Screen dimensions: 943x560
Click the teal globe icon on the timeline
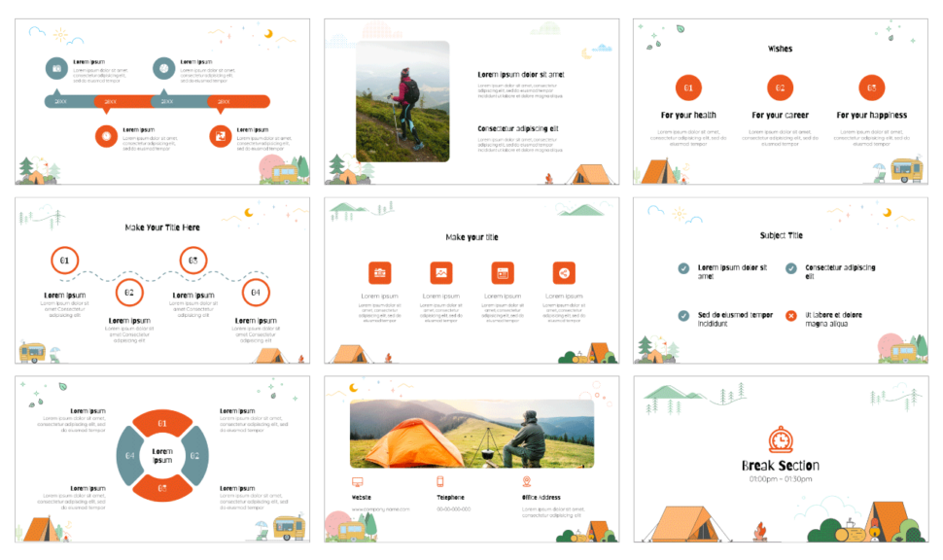pos(163,68)
